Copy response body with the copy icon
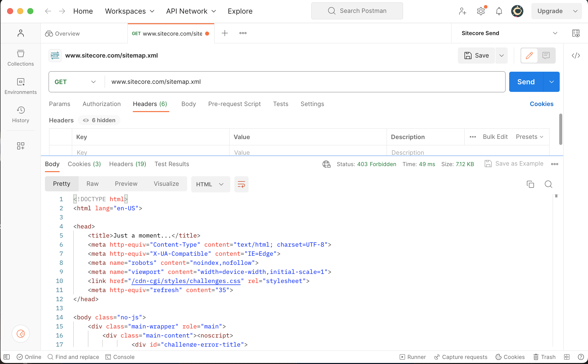588x364 pixels. pos(530,184)
